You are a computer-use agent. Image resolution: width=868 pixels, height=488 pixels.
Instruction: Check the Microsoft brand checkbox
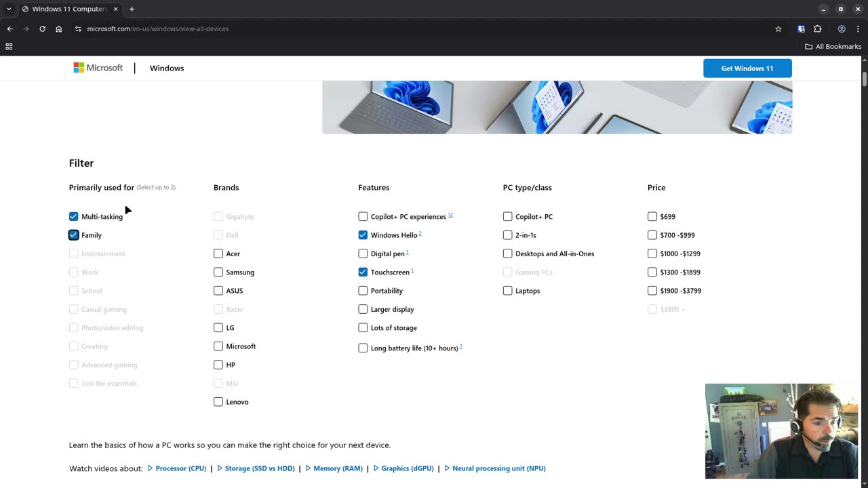[218, 346]
